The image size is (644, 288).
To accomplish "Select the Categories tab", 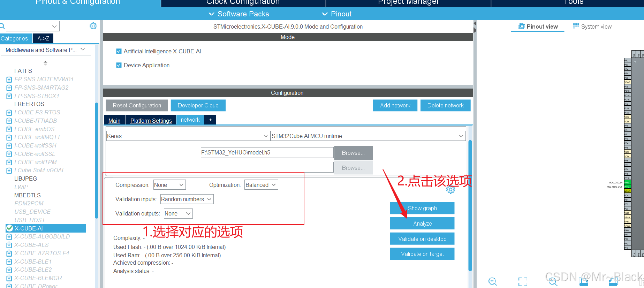I will click(15, 38).
